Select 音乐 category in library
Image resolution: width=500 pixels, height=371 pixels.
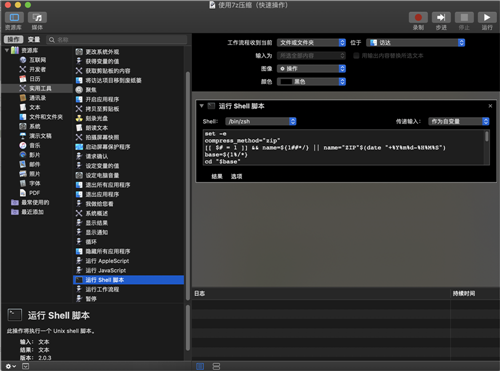click(x=30, y=145)
